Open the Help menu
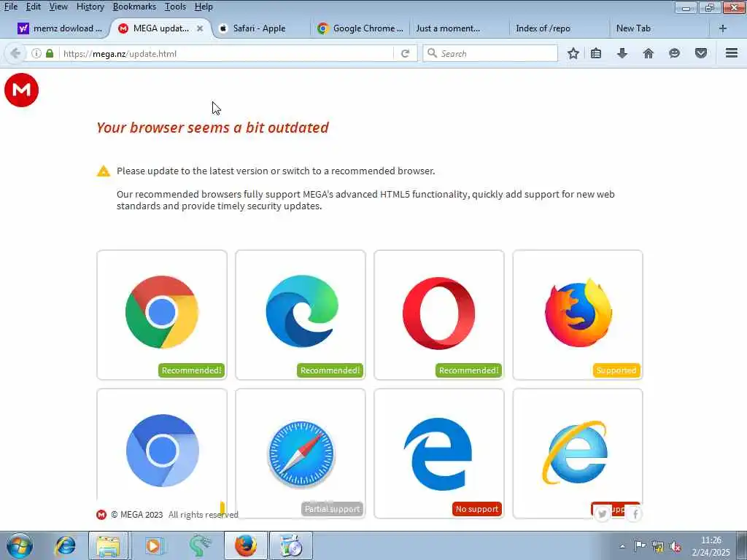Screen dimensions: 747x560 pyautogui.click(x=204, y=7)
